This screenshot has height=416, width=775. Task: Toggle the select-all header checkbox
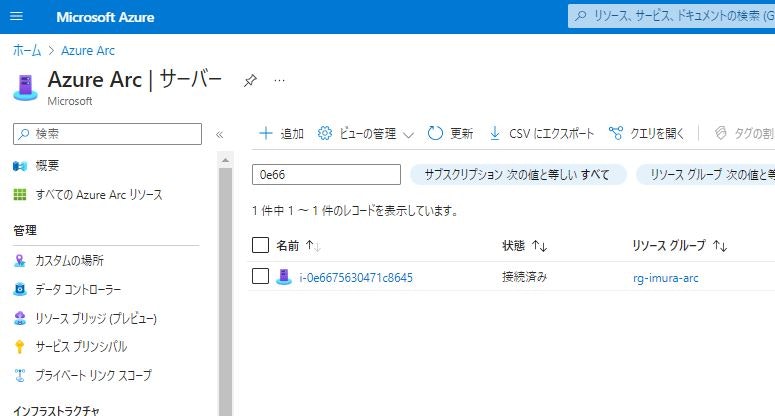coord(260,245)
